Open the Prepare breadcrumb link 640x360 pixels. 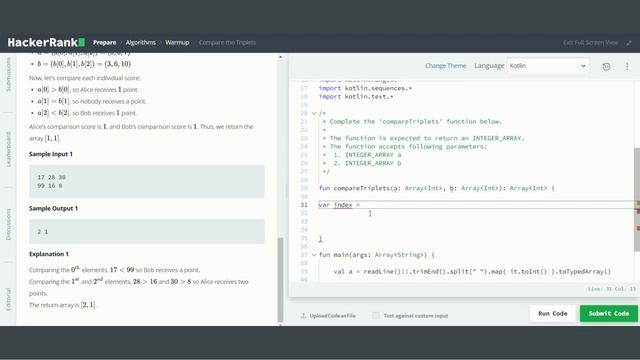[x=104, y=42]
